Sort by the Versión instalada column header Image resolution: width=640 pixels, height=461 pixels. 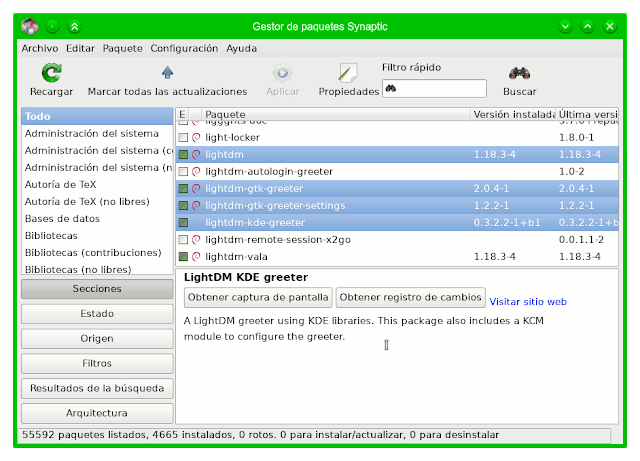point(513,114)
